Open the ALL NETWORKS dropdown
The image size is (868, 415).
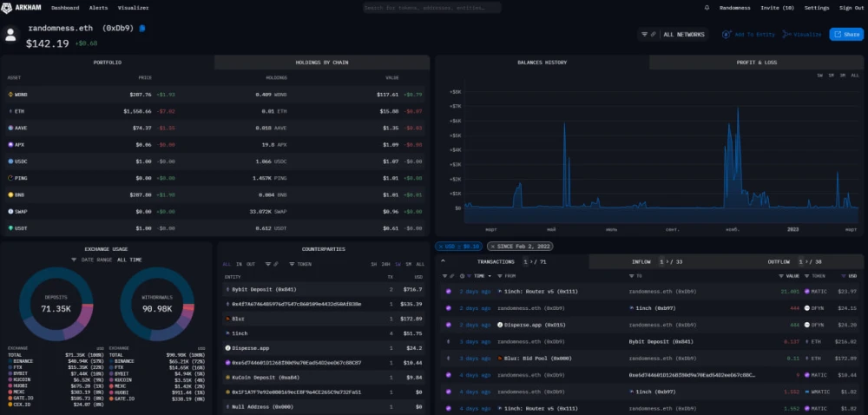point(684,35)
